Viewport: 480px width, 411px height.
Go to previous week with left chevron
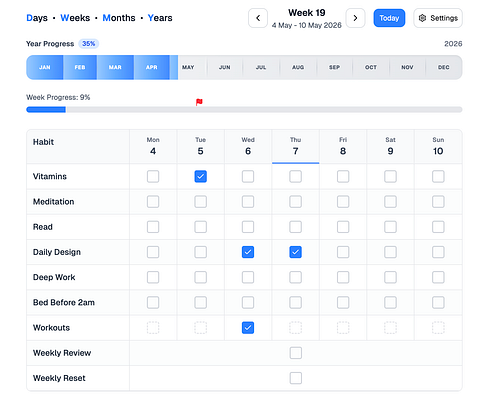coord(258,18)
